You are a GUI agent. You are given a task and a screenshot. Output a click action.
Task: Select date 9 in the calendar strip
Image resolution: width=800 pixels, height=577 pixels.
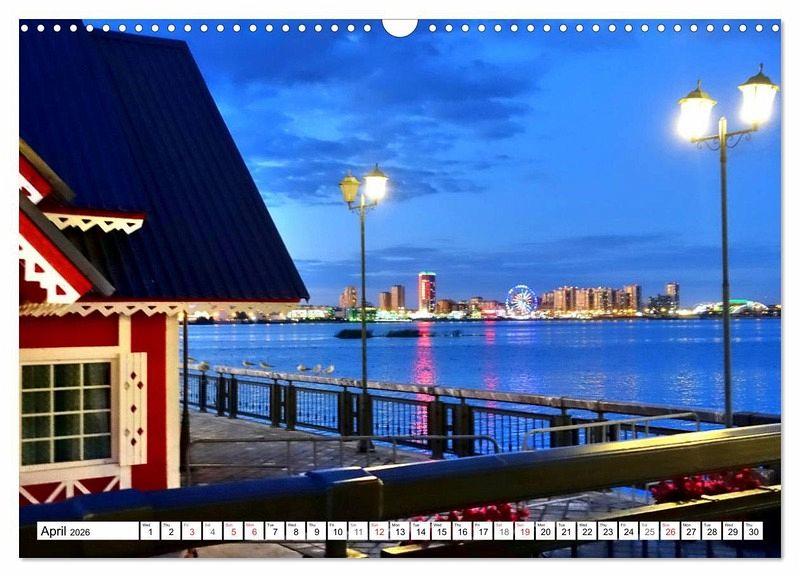pos(316,531)
